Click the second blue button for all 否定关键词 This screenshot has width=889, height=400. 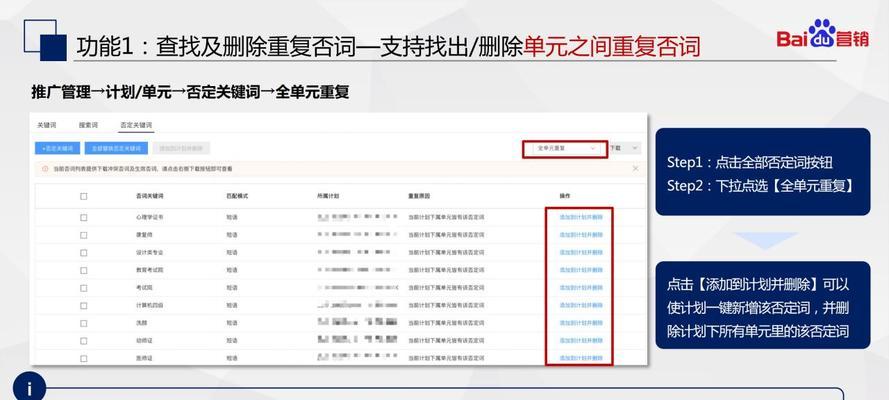[116, 148]
